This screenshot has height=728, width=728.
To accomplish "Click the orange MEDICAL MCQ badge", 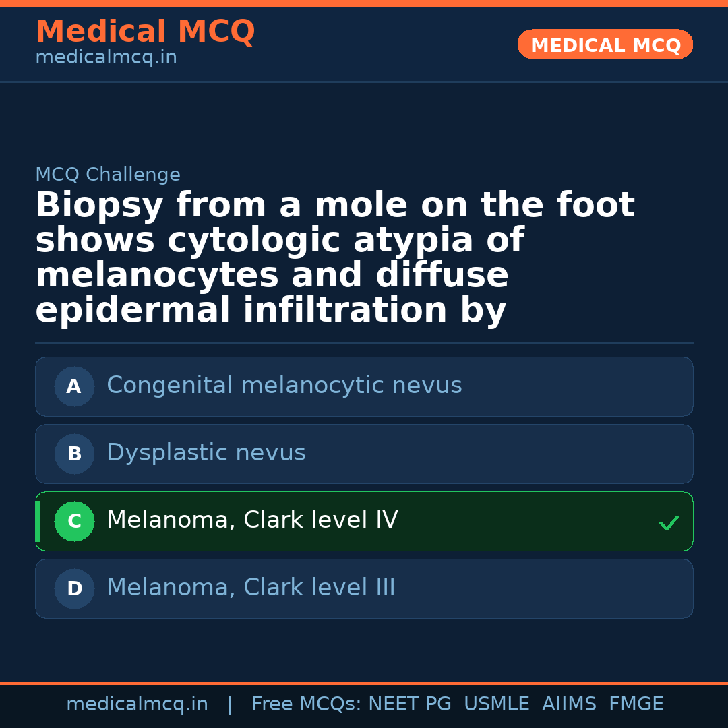I will click(605, 45).
